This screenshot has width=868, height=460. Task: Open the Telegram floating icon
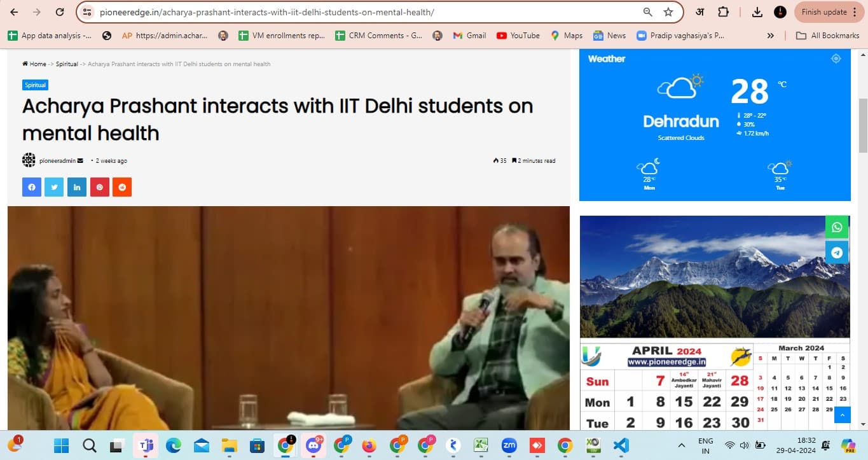(837, 253)
